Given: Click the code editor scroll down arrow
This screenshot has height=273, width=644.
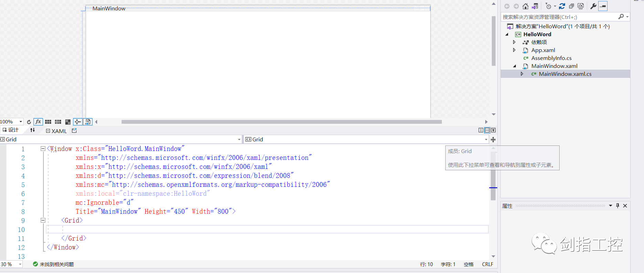Looking at the screenshot, I should click(x=493, y=256).
